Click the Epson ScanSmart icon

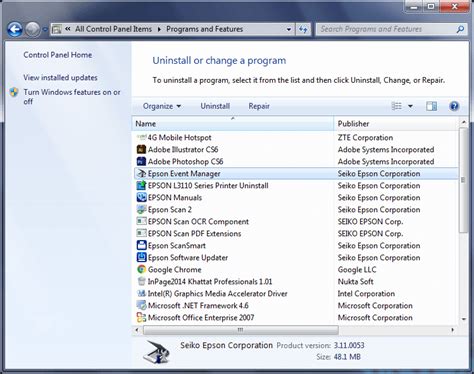coord(141,245)
